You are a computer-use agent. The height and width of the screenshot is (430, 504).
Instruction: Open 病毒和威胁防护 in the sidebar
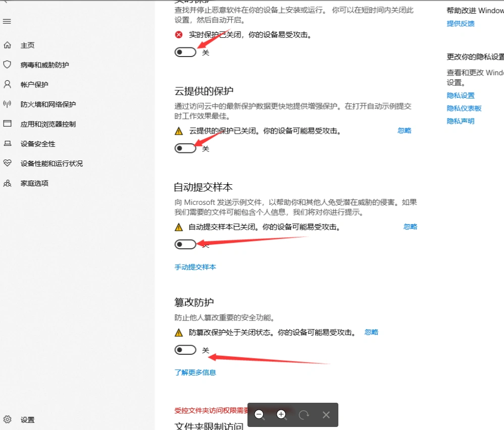(x=44, y=65)
